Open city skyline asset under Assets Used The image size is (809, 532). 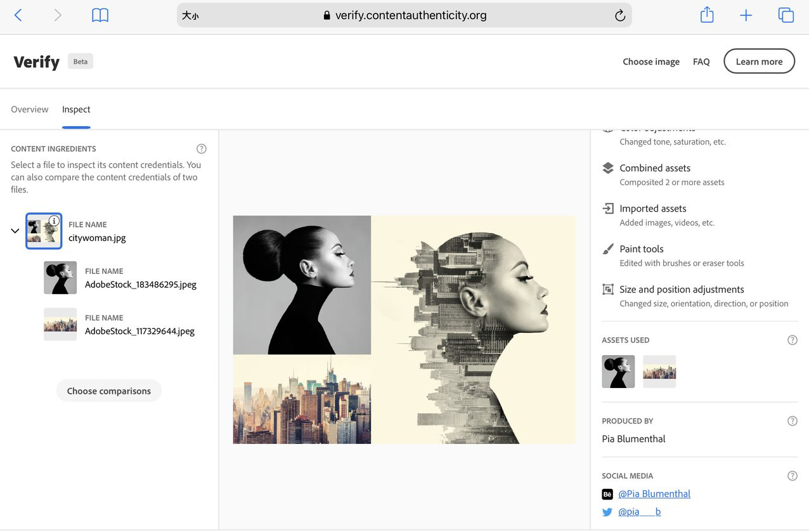[659, 372]
